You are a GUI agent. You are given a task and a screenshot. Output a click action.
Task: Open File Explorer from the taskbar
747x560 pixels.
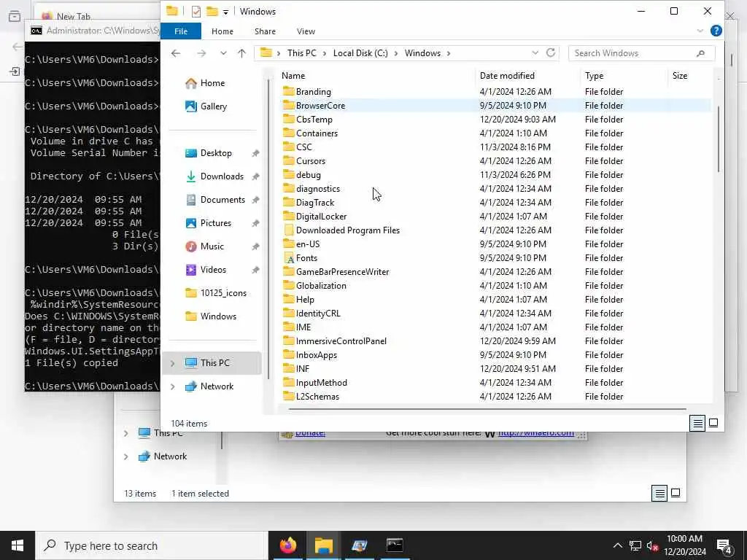pos(323,545)
